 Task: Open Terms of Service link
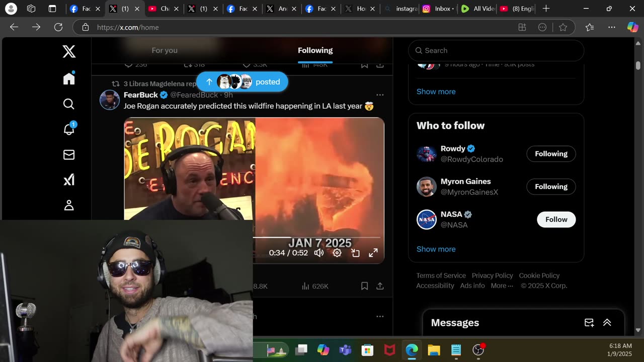pos(441,276)
